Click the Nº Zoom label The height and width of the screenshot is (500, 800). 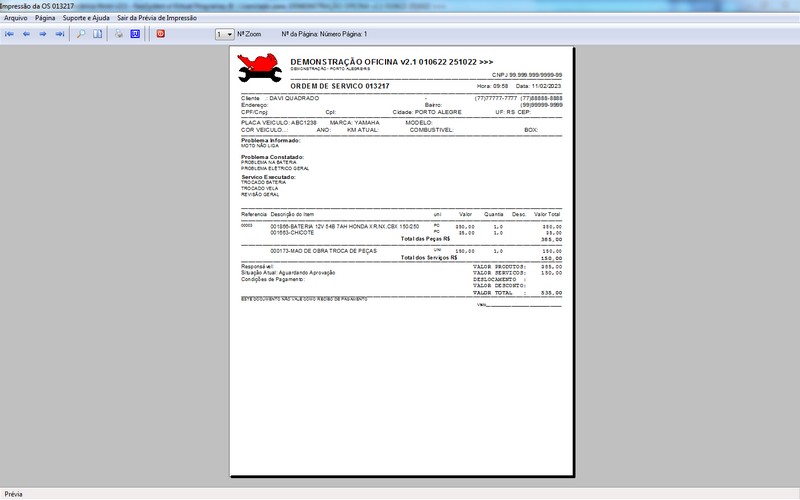click(x=249, y=34)
